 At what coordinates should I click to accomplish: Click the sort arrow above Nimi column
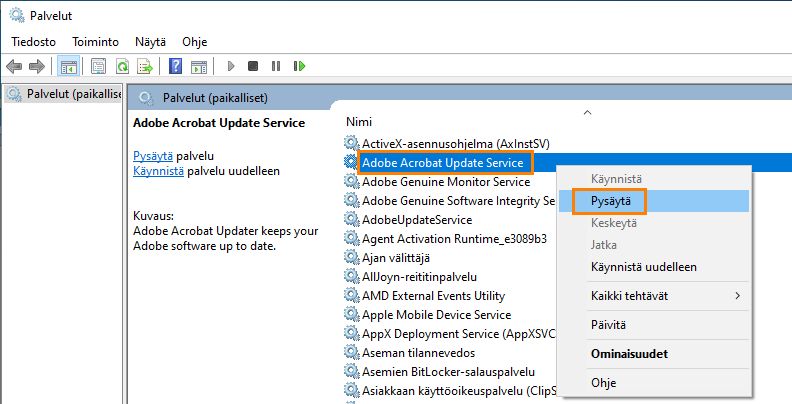tap(587, 113)
